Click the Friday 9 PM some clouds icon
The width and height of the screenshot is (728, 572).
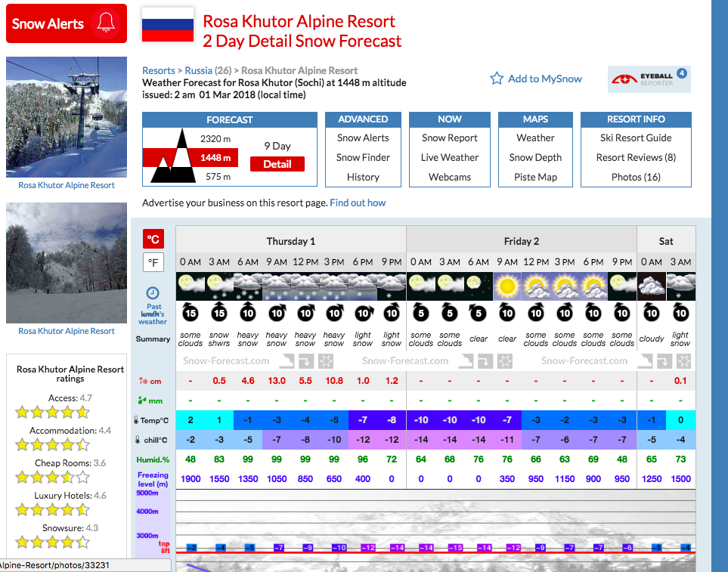click(622, 286)
